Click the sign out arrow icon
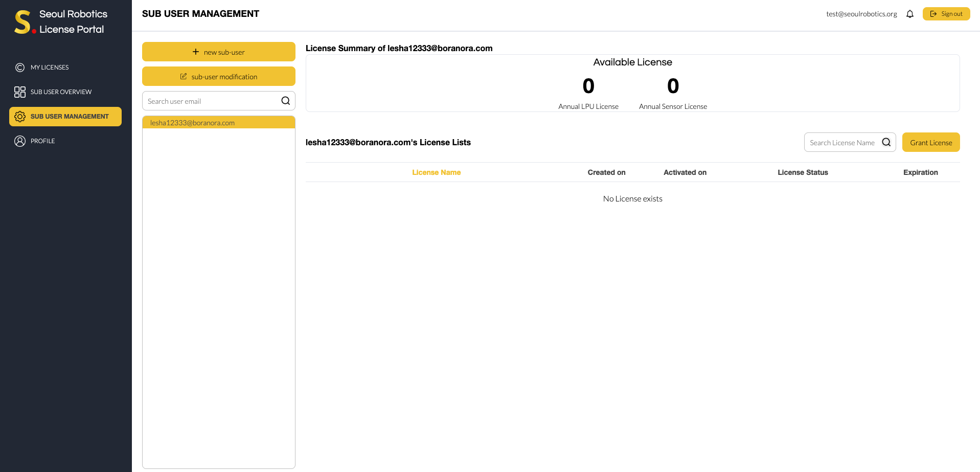 point(933,14)
